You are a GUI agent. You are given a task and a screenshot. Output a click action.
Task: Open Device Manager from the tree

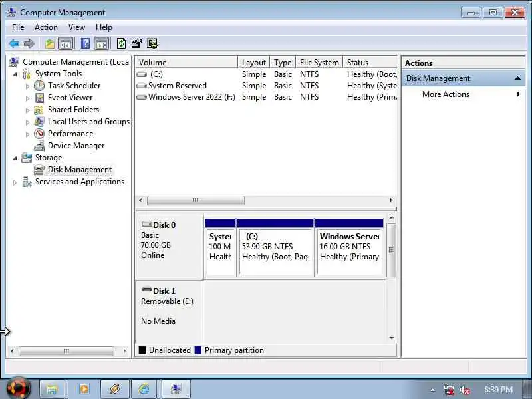click(76, 146)
